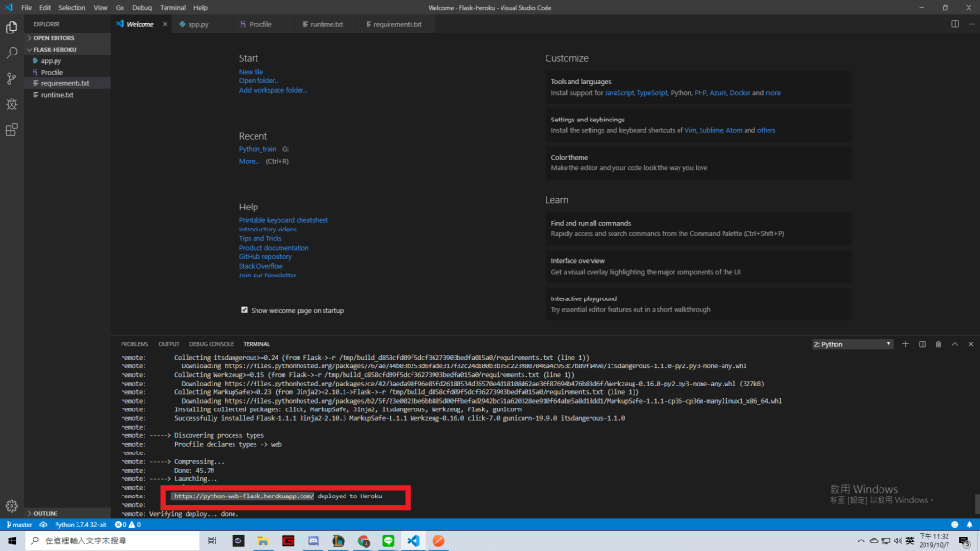The width and height of the screenshot is (980, 551).
Task: Switch to the Problems panel tab
Action: coord(134,344)
